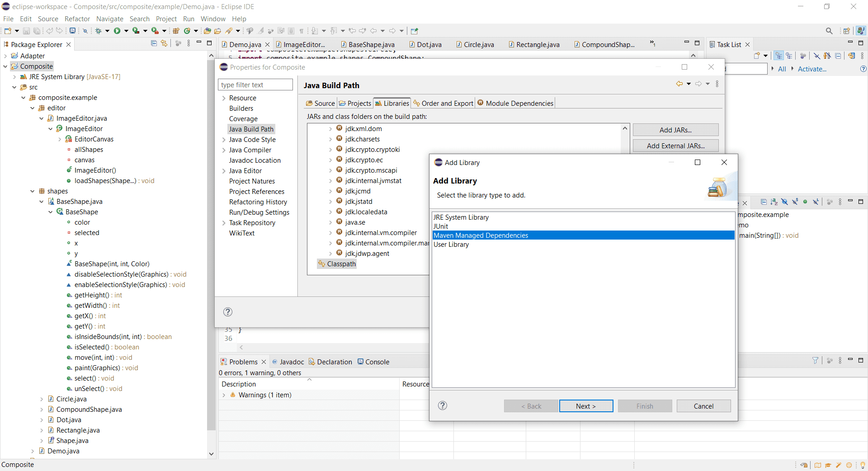Select JUnit in library type list
The image size is (868, 471).
pos(584,226)
